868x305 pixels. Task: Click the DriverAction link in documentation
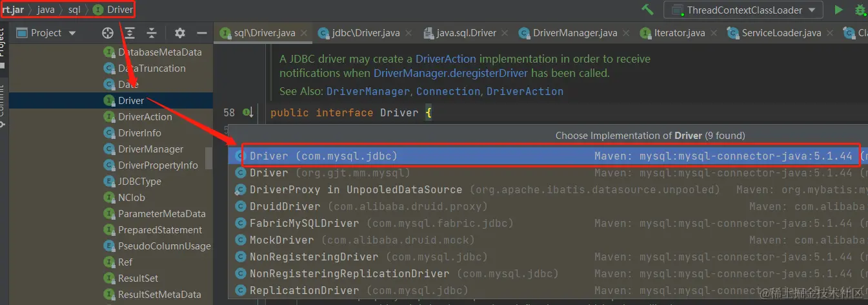click(445, 59)
